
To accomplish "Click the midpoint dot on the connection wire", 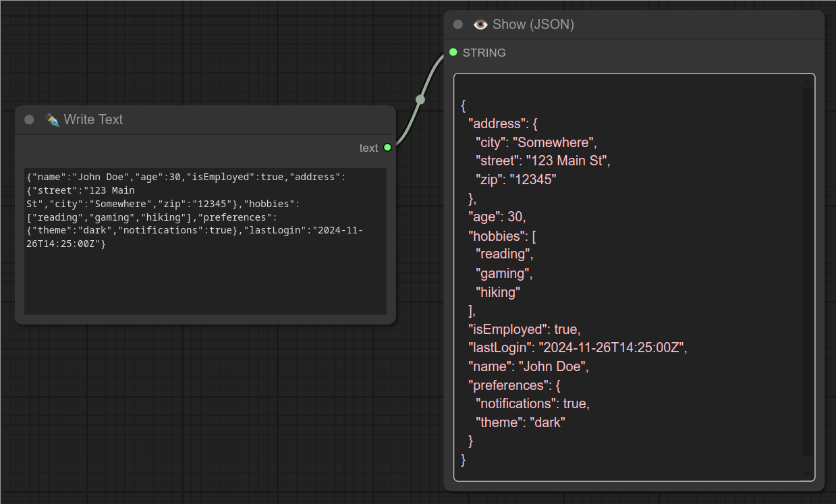I will (x=420, y=99).
